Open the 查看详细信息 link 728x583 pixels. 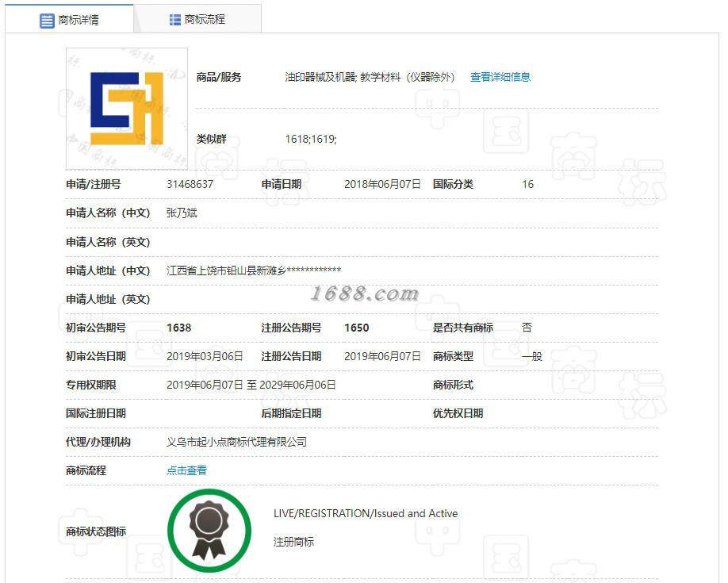(x=500, y=77)
